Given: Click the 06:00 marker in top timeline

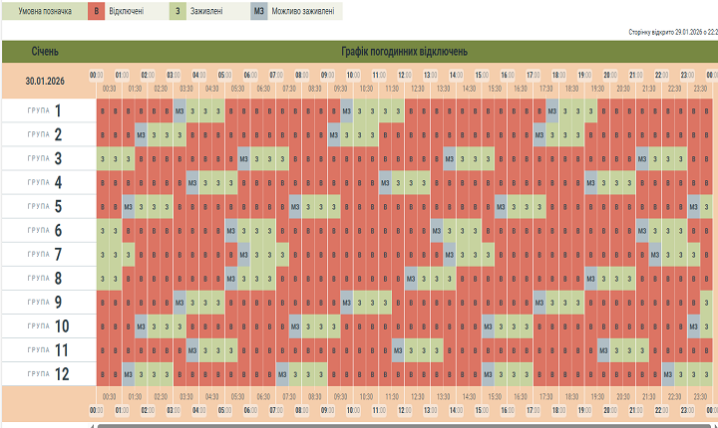Looking at the screenshot, I should (251, 75).
